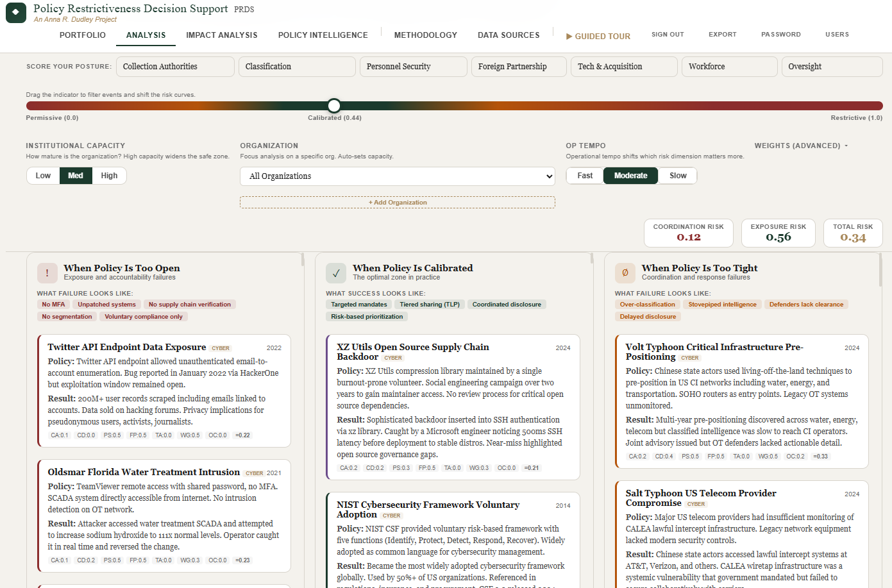Expand the Weights (Advanced) panel

click(800, 146)
